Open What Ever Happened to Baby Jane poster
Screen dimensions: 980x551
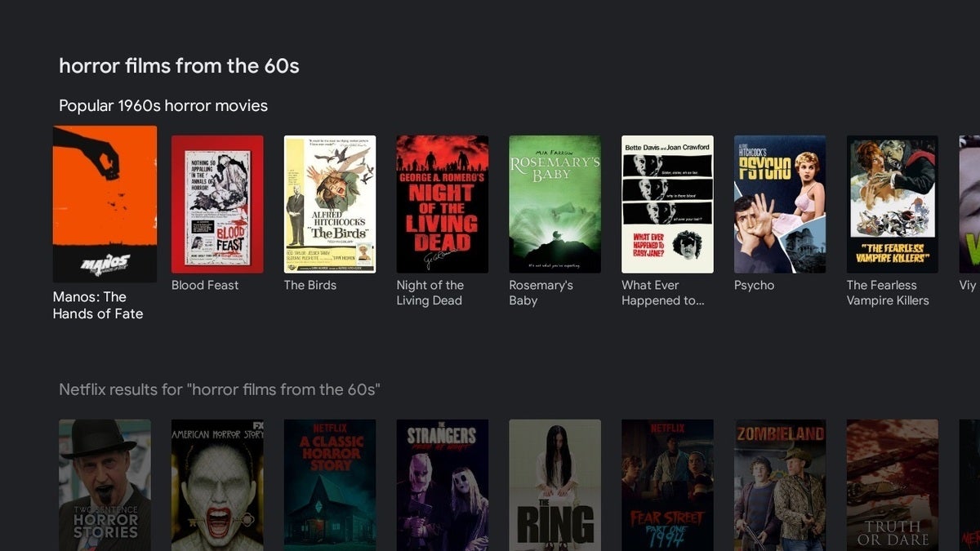tap(668, 204)
